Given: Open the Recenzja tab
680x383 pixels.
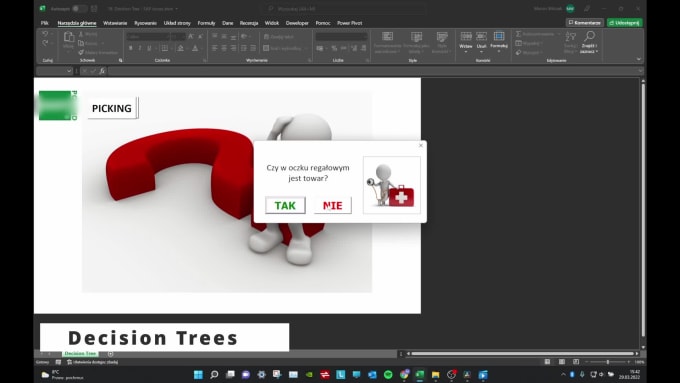Looking at the screenshot, I should click(249, 23).
